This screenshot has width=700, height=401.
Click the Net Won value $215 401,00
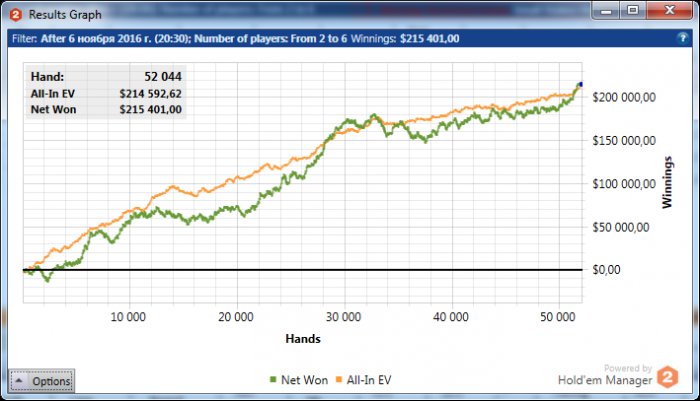coord(150,109)
